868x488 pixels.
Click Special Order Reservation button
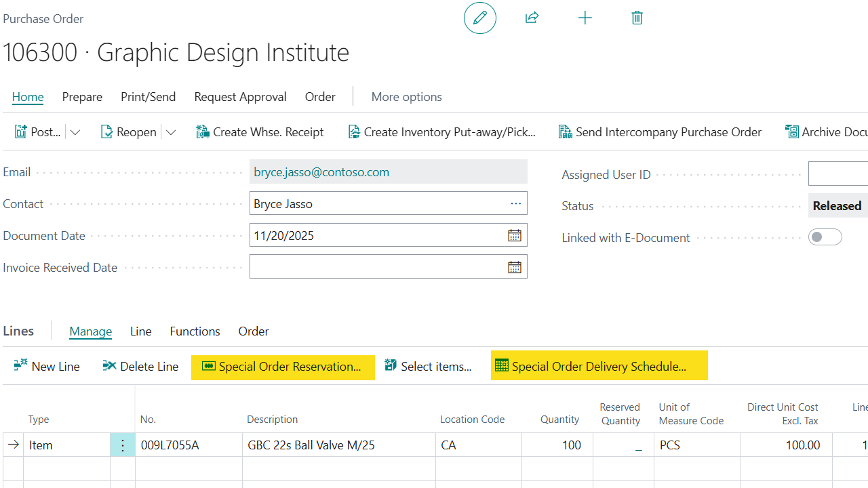point(283,367)
